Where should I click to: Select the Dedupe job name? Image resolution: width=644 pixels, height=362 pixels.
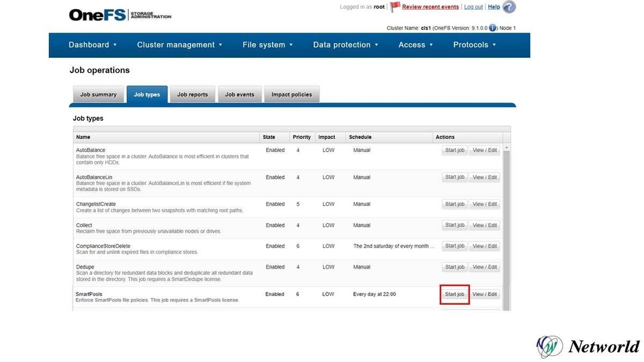(85, 267)
